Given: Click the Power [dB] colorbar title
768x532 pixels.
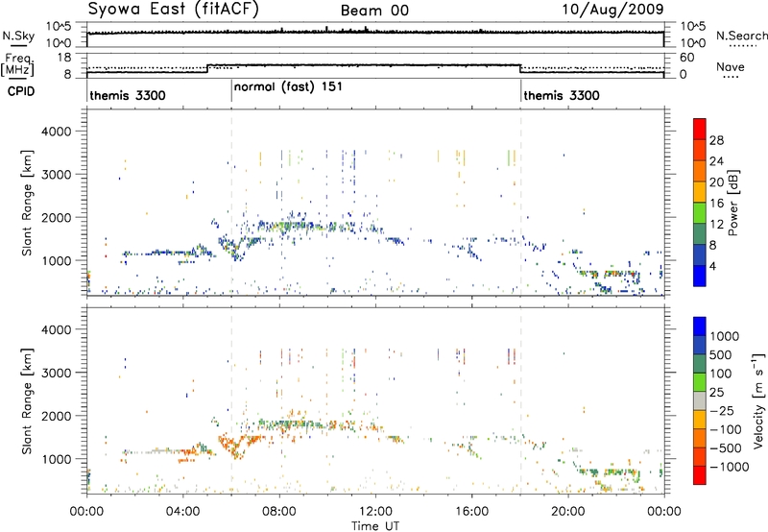Looking at the screenshot, I should tap(732, 203).
